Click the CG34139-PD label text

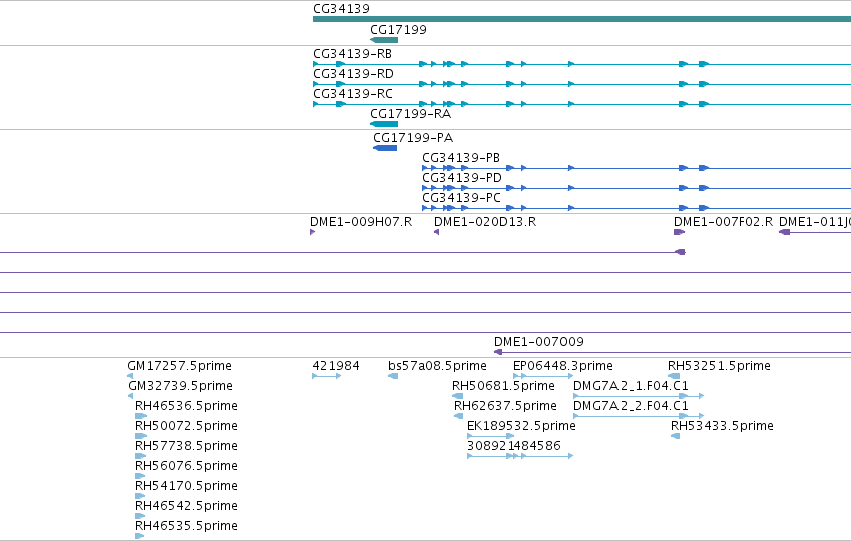click(462, 178)
